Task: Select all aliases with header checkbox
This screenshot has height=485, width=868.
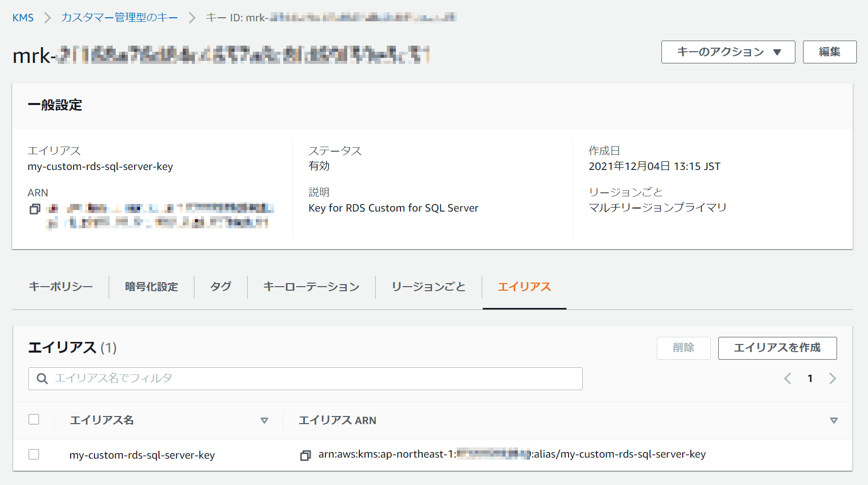Action: [x=34, y=420]
